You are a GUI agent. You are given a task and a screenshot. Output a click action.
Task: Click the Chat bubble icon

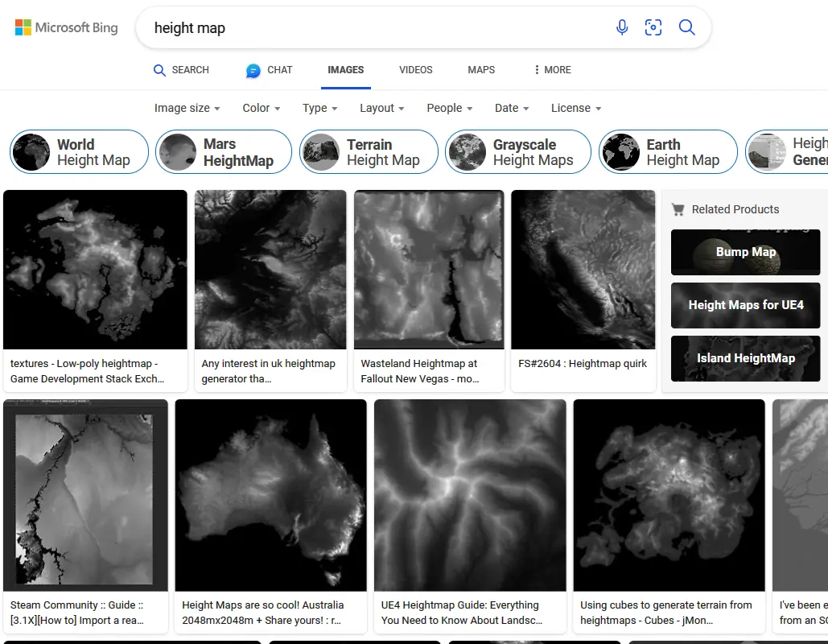click(x=253, y=71)
